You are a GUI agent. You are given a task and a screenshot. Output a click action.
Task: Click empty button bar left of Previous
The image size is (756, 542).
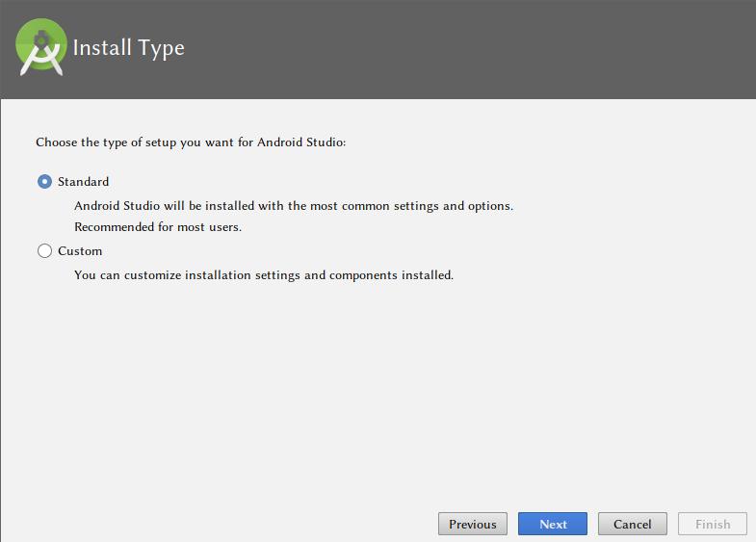(x=212, y=524)
